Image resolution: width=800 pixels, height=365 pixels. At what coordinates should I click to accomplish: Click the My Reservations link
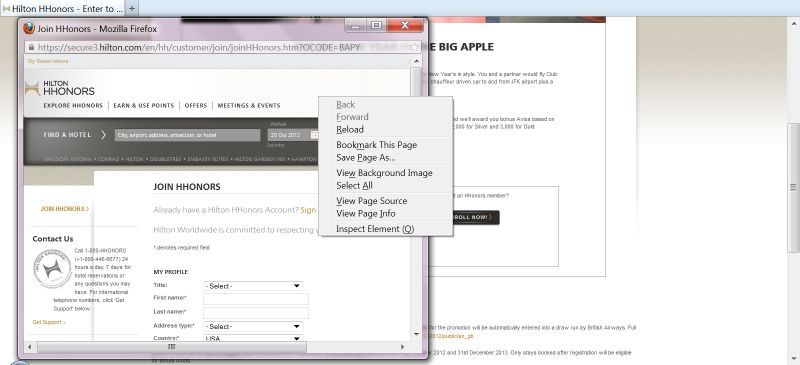click(x=48, y=61)
